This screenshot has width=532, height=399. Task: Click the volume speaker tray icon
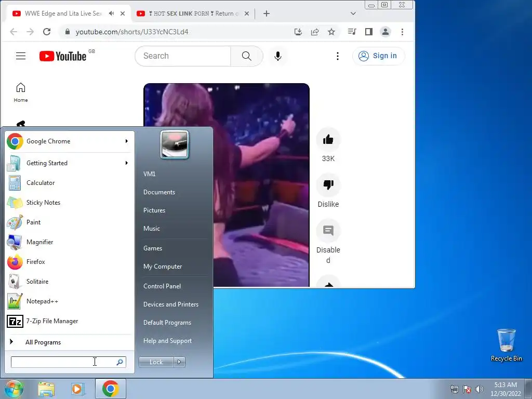[480, 389]
